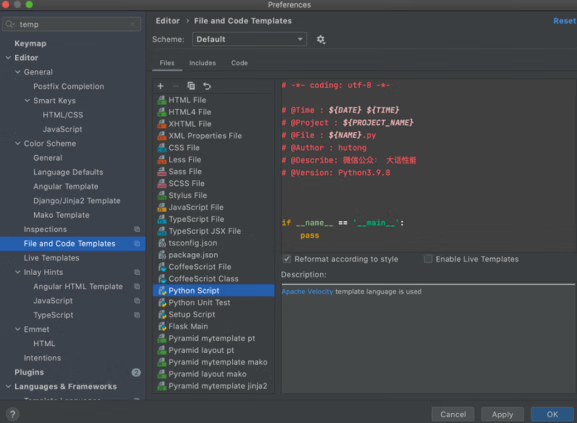
Task: Check Enable Live Templates
Action: 428,259
